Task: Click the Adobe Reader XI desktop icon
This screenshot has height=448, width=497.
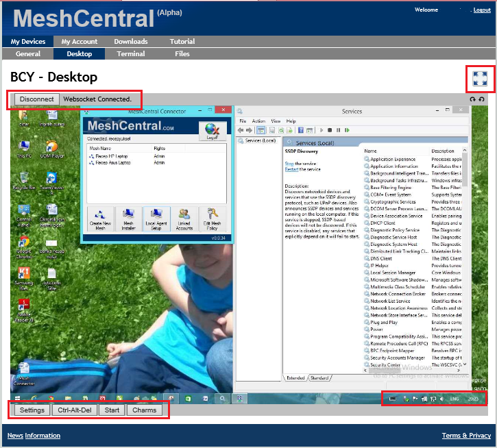Action: [x=24, y=311]
